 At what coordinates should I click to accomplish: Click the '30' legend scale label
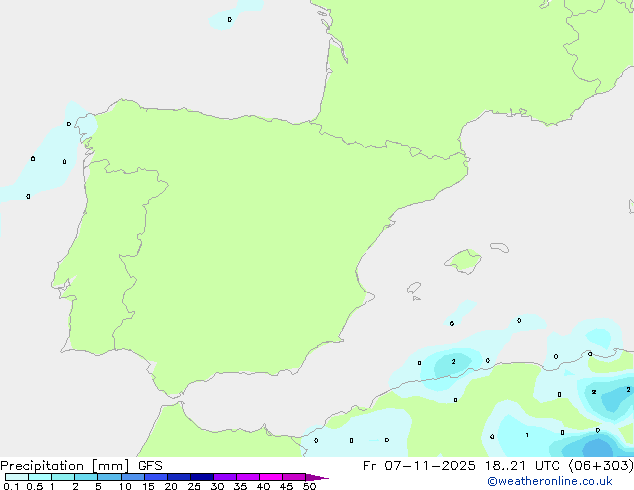pyautogui.click(x=217, y=486)
